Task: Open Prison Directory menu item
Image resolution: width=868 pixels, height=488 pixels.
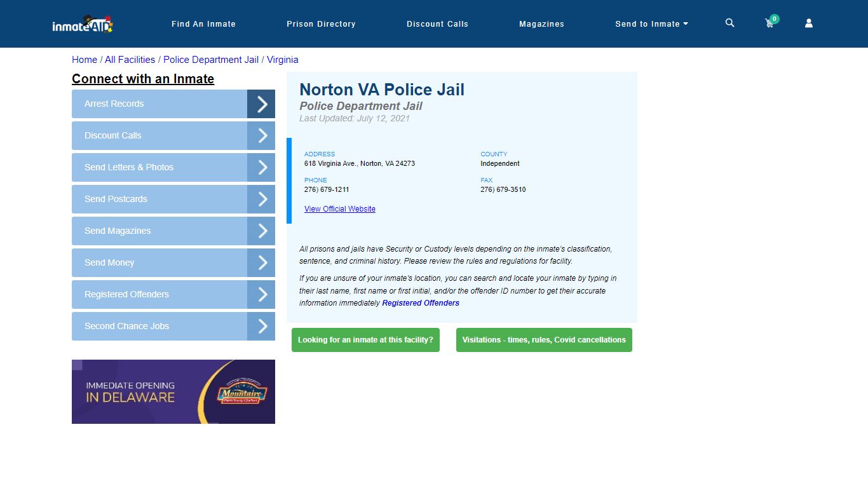Action: pos(321,24)
